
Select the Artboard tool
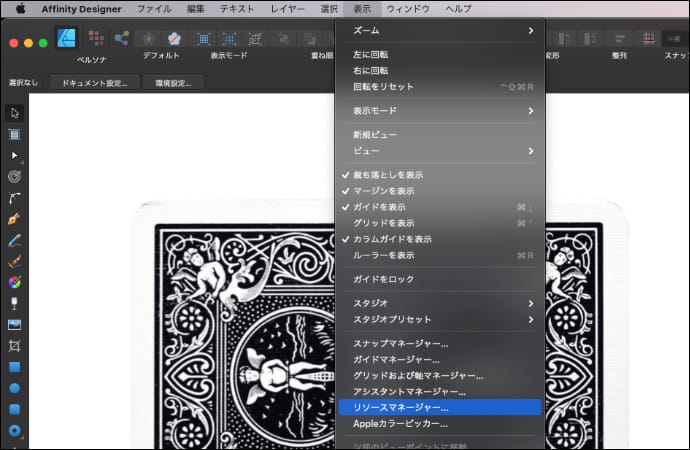[15, 134]
